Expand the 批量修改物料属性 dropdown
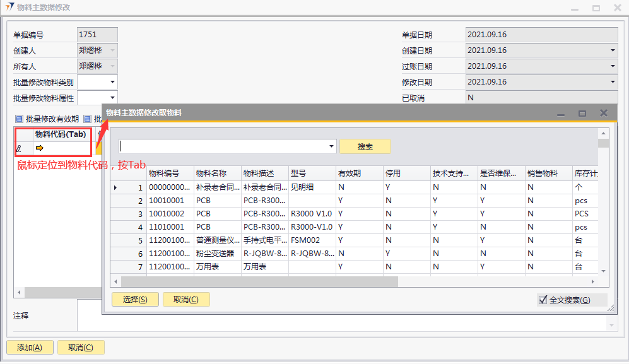This screenshot has width=629, height=364. point(112,98)
